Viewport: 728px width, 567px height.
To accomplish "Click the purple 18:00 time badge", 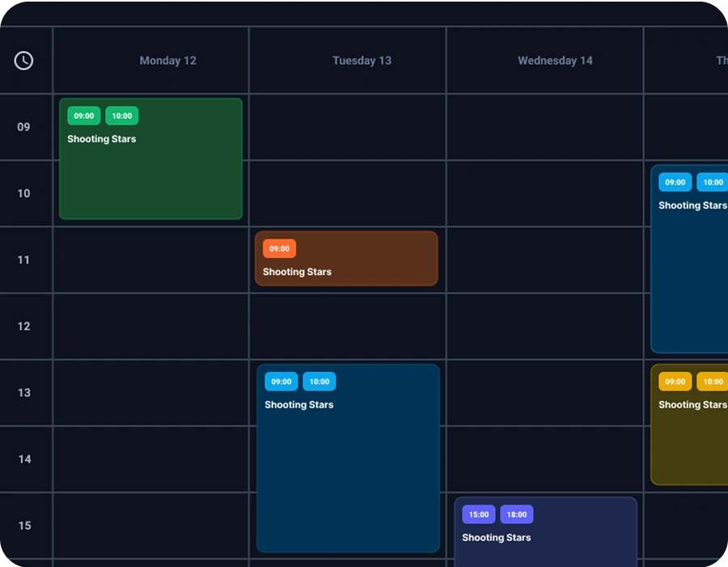I will pos(517,514).
